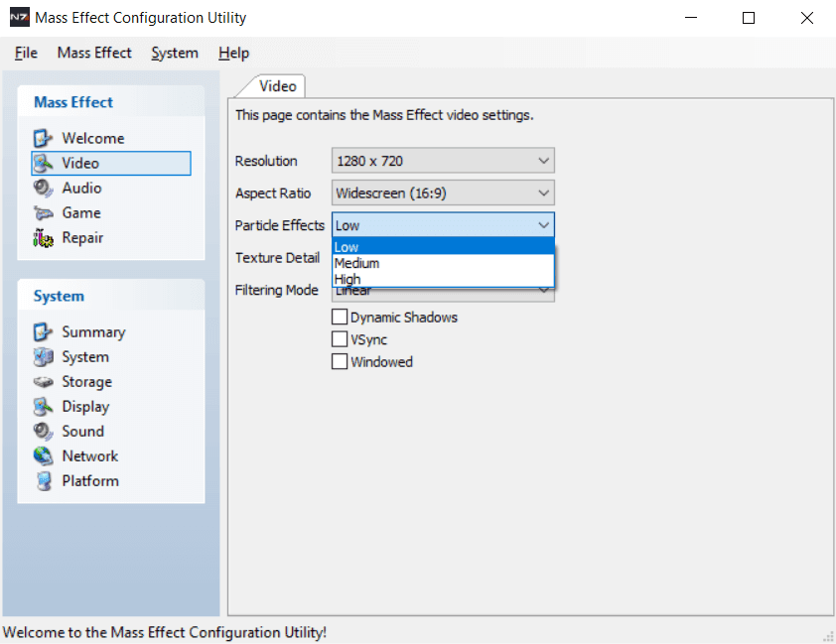Open the Display monitor icon

pos(43,407)
